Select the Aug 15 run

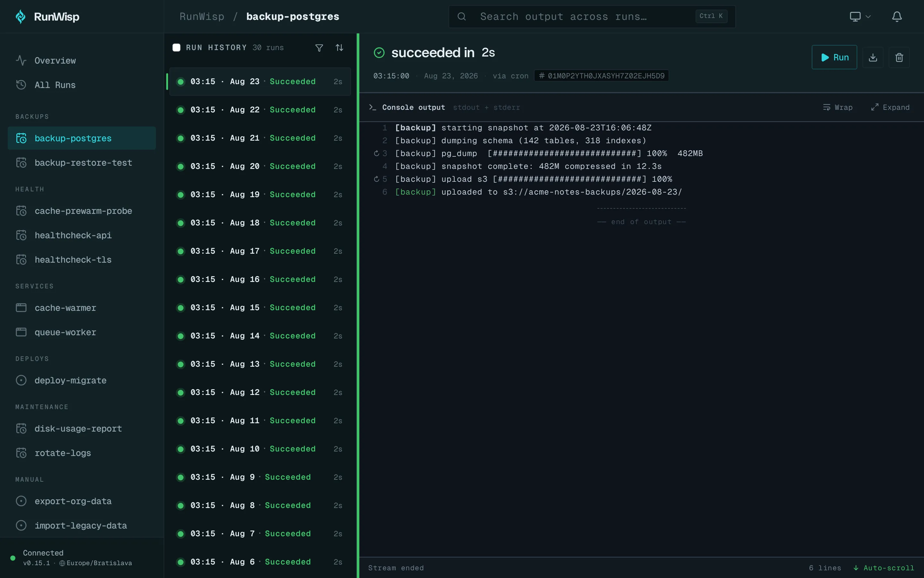coord(260,308)
